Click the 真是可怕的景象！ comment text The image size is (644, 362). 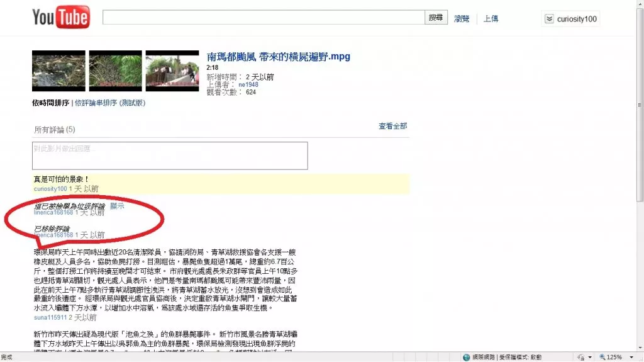pos(62,179)
